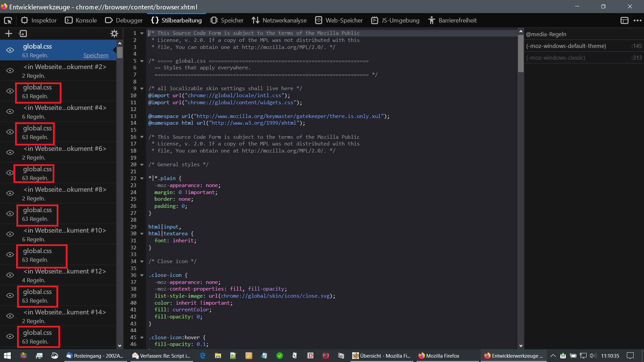Click the Edge icon in the taskbar
Screen dimensions: 644x362
pyautogui.click(x=203, y=356)
